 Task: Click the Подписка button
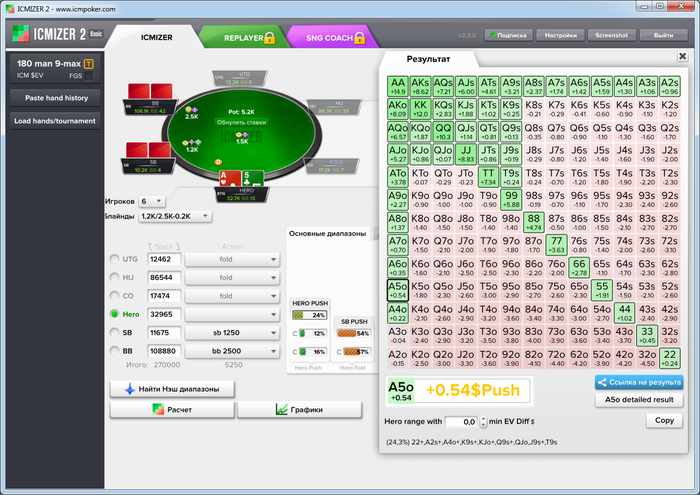click(508, 35)
